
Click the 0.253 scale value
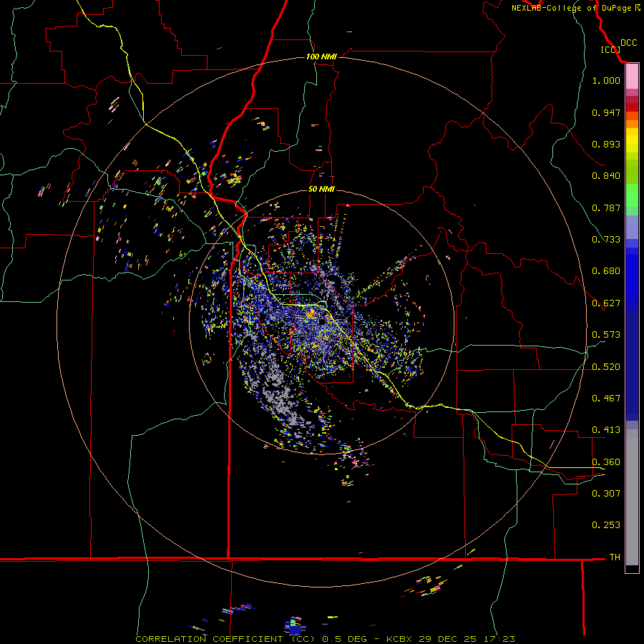coord(606,525)
